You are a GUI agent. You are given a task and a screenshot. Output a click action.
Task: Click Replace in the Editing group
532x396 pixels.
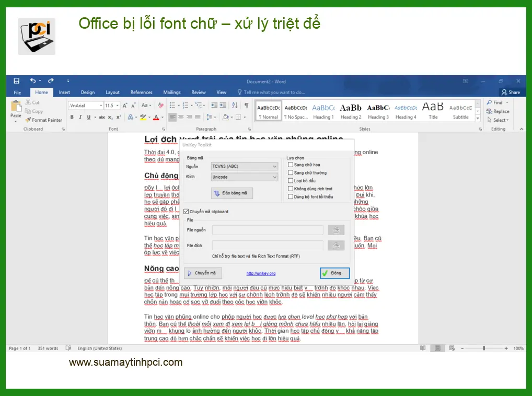coord(498,111)
